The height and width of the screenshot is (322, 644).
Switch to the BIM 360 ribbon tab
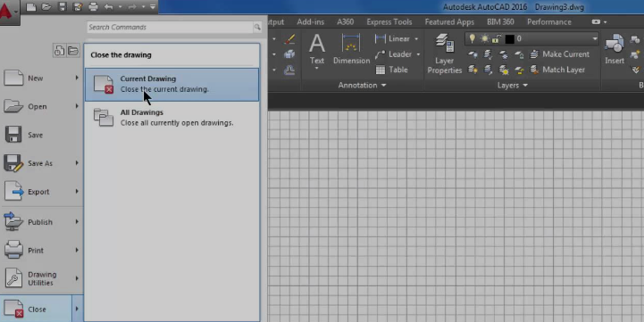click(500, 22)
